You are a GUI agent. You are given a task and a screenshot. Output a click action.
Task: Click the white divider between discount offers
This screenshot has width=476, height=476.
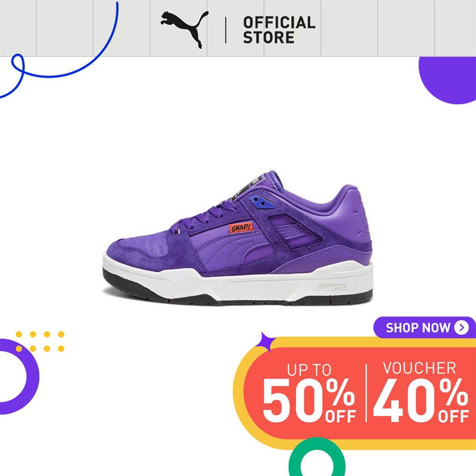366,393
